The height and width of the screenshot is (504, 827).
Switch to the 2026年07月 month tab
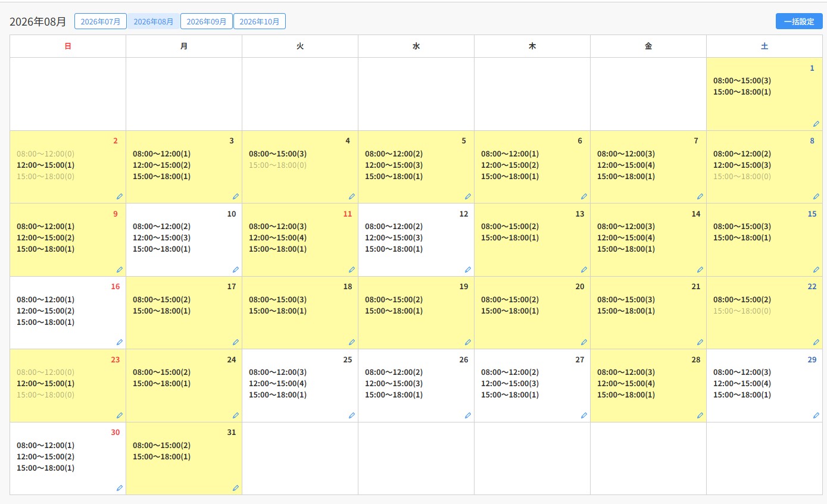tap(101, 21)
